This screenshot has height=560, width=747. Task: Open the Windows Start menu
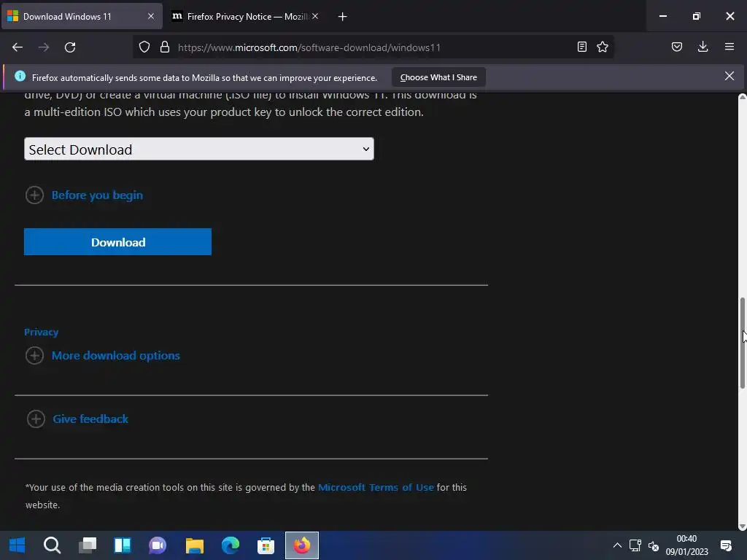tap(18, 545)
